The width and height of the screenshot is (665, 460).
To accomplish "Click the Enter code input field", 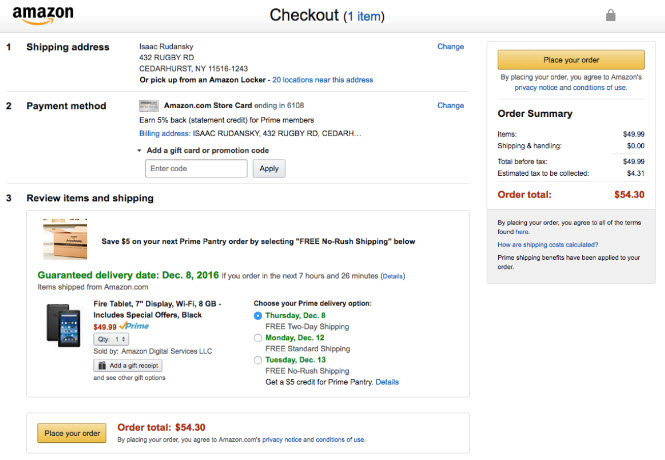I will click(195, 169).
